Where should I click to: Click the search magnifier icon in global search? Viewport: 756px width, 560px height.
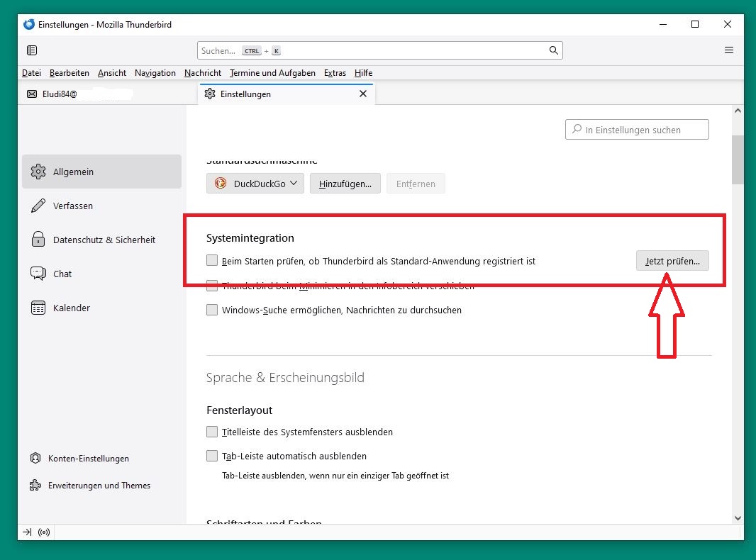553,50
